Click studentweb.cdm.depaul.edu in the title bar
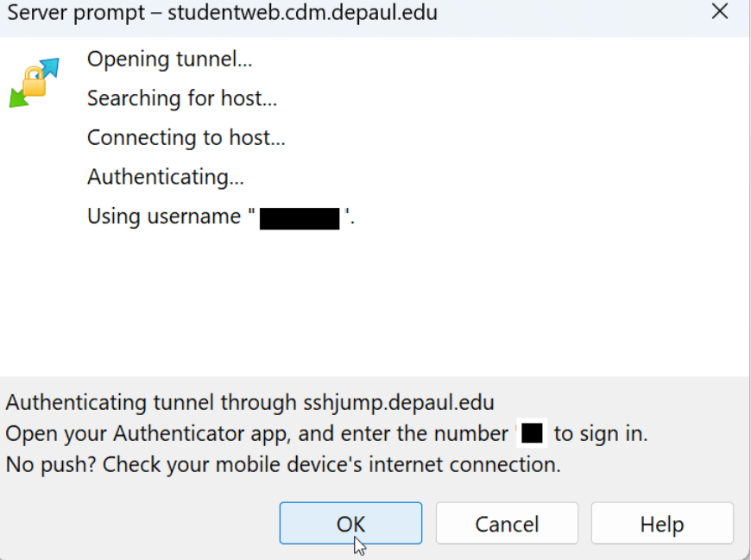751x560 pixels. pyautogui.click(x=302, y=12)
